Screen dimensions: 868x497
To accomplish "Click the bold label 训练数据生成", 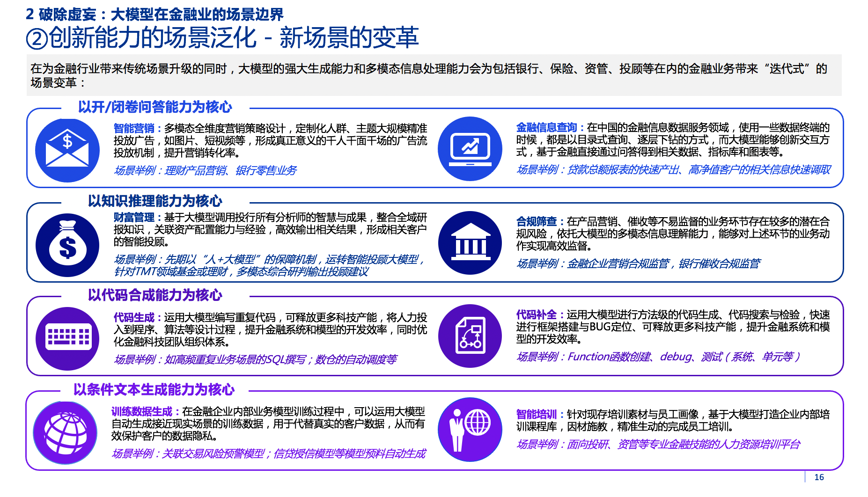I will [x=142, y=411].
